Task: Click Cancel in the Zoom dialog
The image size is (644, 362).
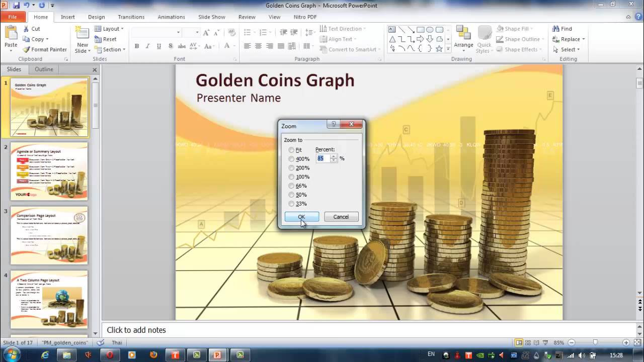Action: click(341, 217)
